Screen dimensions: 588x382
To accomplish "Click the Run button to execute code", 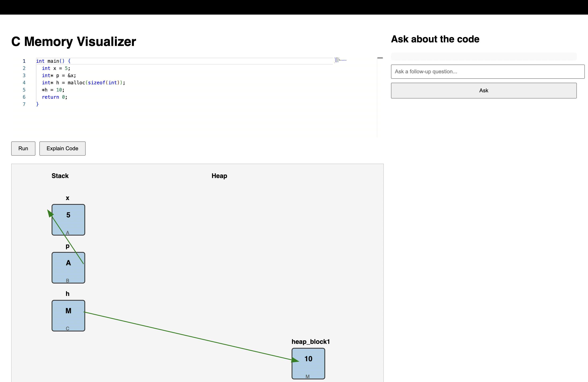I will 23,149.
